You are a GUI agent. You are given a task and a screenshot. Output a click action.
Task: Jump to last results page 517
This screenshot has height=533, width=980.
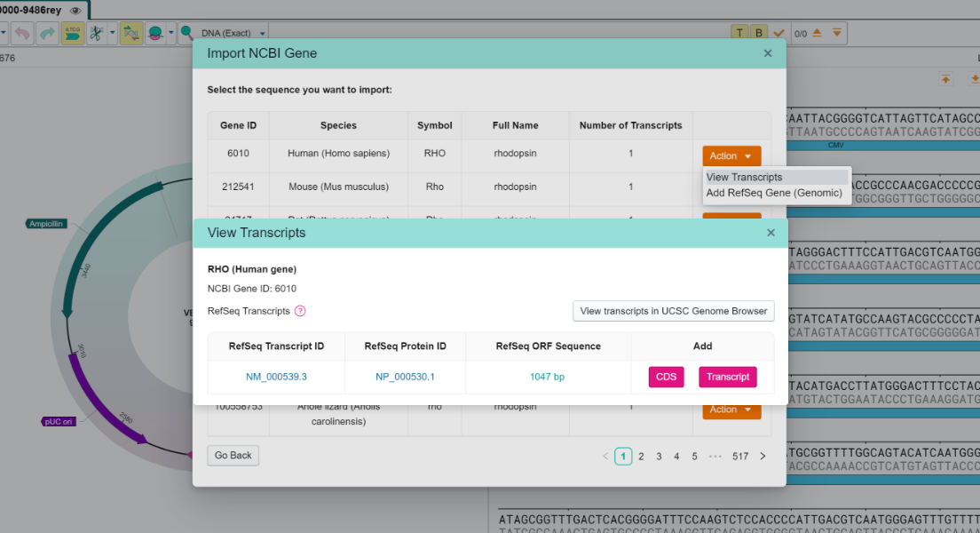pyautogui.click(x=740, y=456)
